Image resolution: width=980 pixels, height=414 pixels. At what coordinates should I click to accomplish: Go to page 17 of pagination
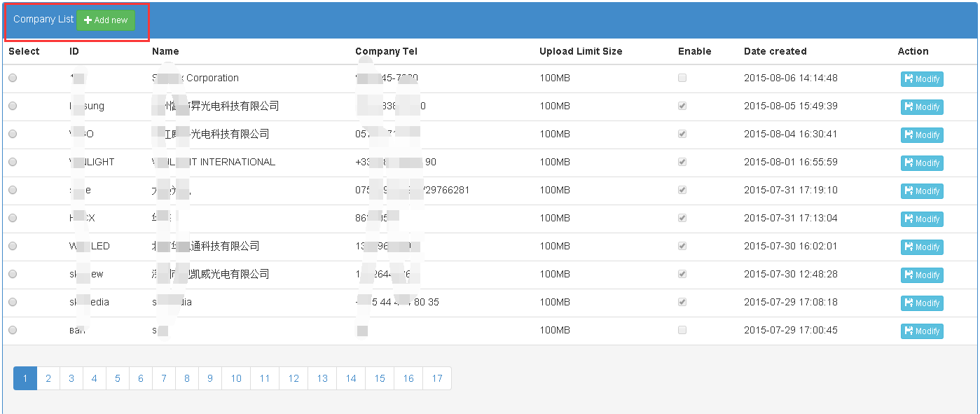click(437, 378)
